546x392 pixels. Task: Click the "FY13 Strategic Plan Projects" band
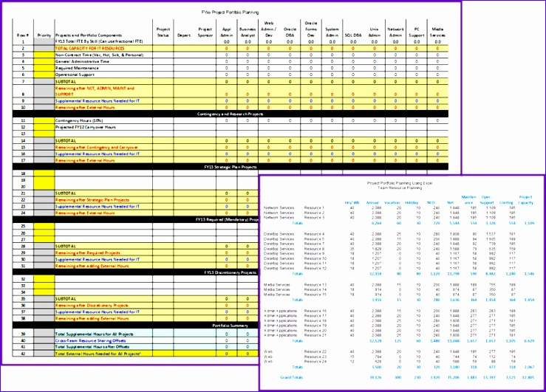231,167
